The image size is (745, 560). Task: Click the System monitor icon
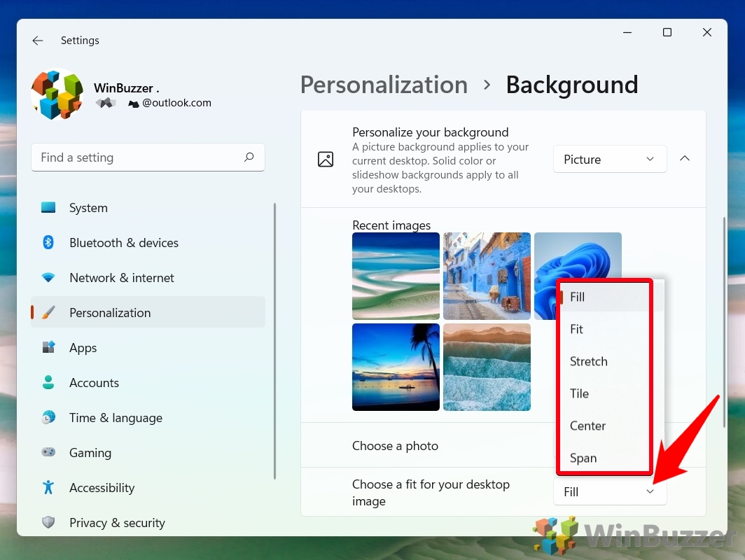[x=48, y=208]
